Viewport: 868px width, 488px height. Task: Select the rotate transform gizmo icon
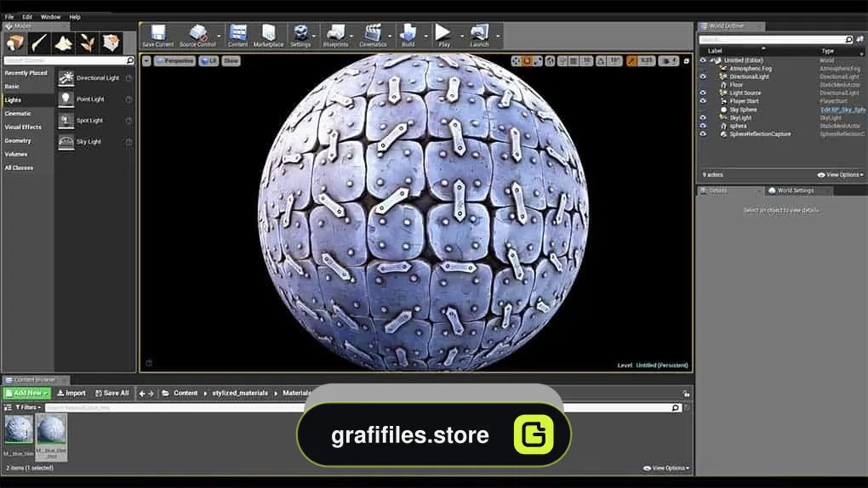[x=527, y=61]
